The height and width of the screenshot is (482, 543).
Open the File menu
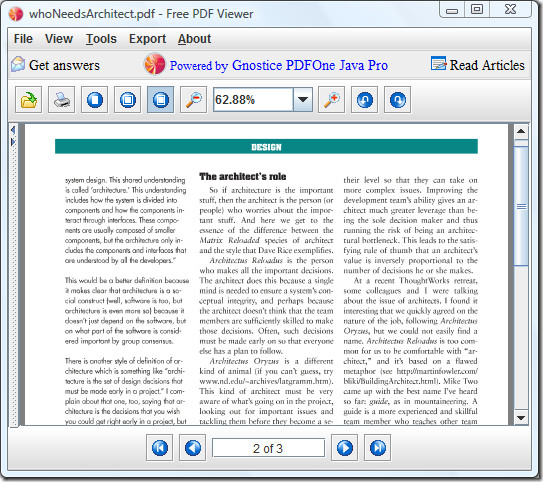point(23,39)
